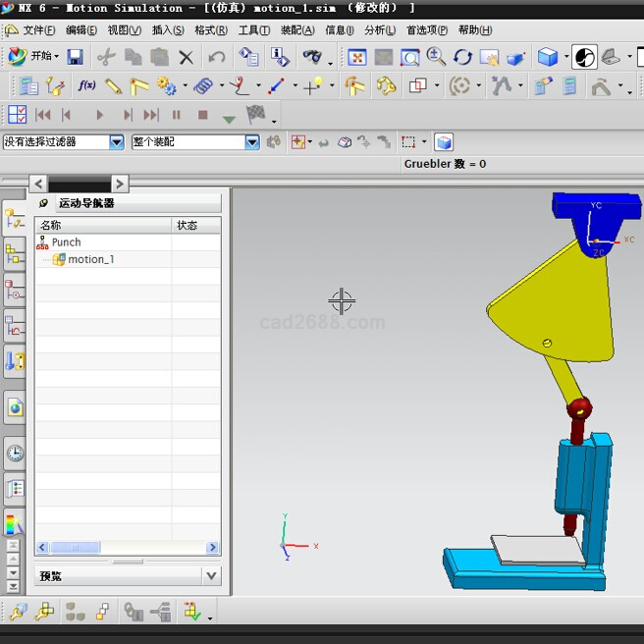Click the Save icon in toolbar
This screenshot has height=644, width=644.
(x=75, y=57)
